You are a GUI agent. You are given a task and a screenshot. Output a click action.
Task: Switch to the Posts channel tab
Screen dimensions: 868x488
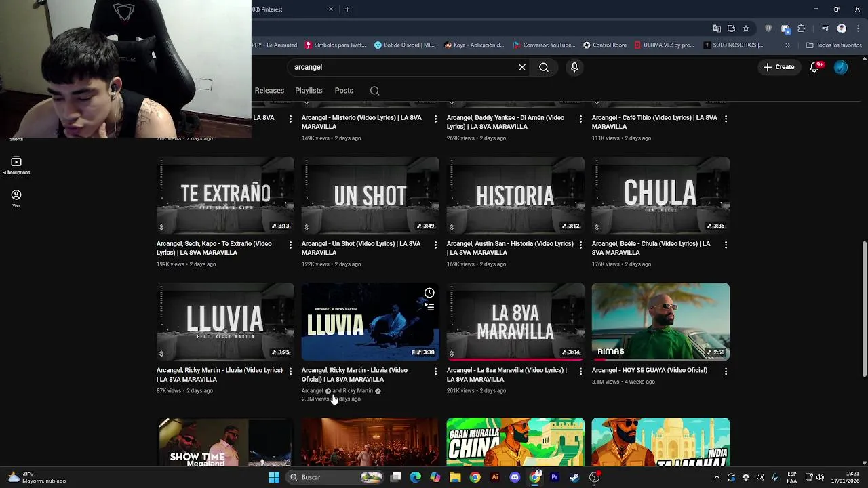[x=344, y=91]
